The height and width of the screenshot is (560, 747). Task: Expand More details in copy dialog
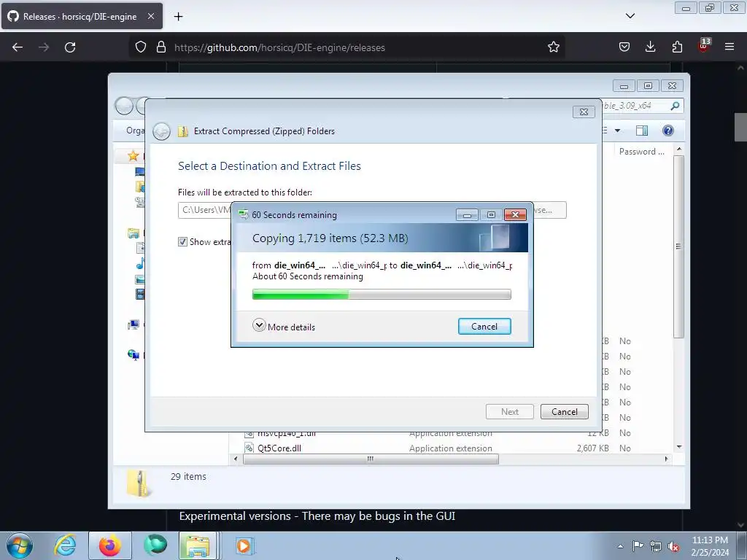point(284,326)
